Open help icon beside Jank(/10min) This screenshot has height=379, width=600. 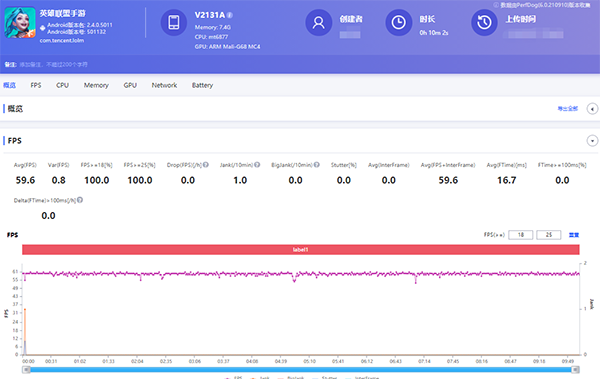pos(257,165)
